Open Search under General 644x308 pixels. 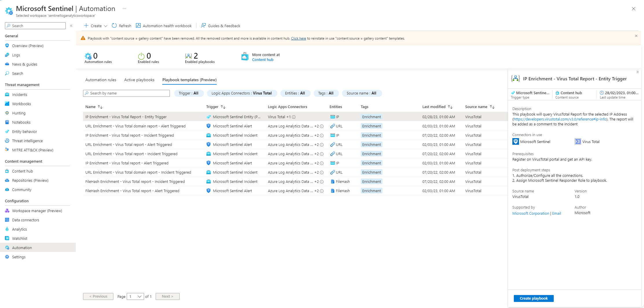[17, 73]
